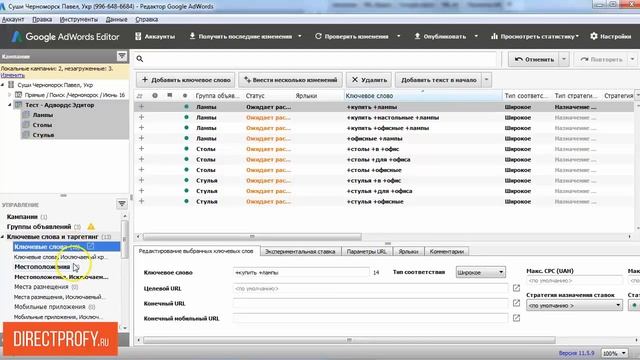Collapse the Суши Черноморск Павел account node
The height and width of the screenshot is (360, 640).
[3, 85]
